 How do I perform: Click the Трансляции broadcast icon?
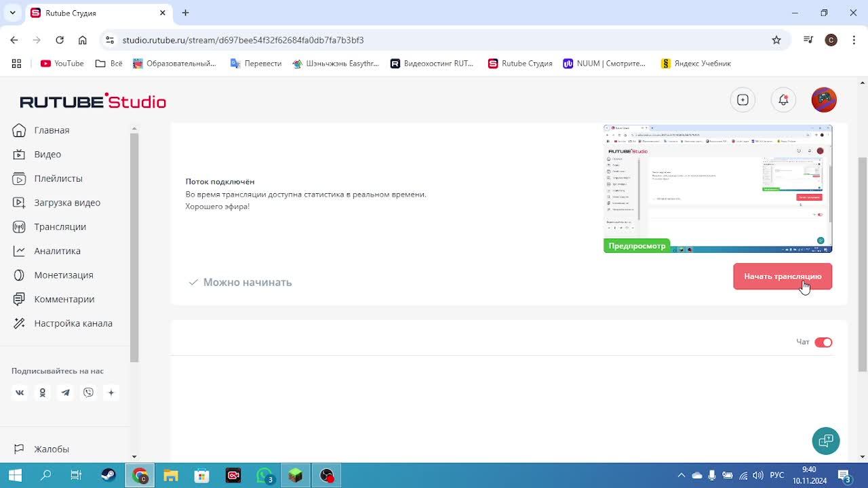[x=20, y=227]
